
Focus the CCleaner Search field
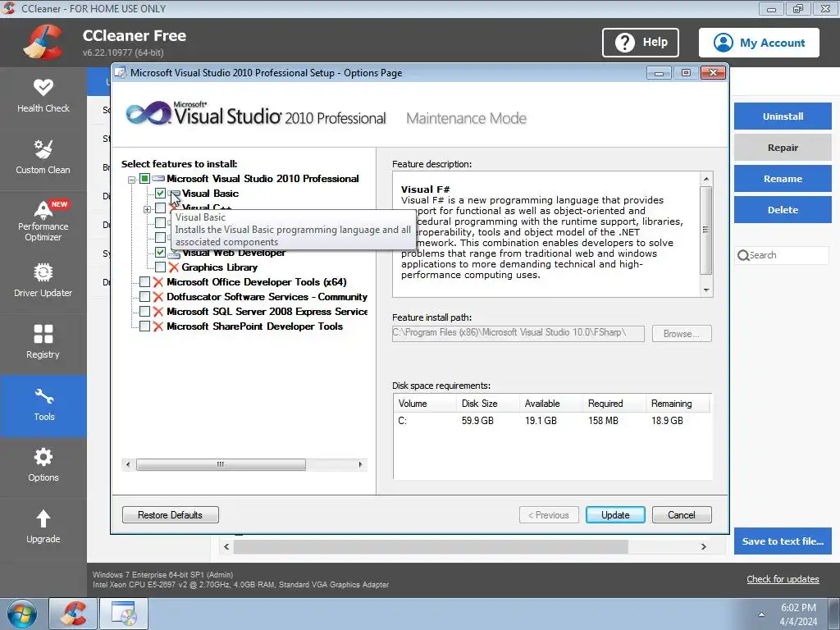(x=782, y=256)
